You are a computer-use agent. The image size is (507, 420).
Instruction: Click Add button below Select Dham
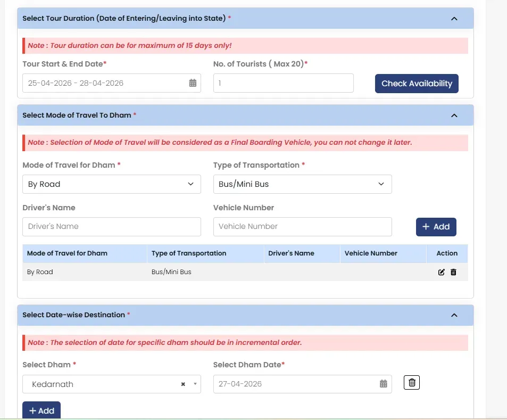(x=41, y=410)
